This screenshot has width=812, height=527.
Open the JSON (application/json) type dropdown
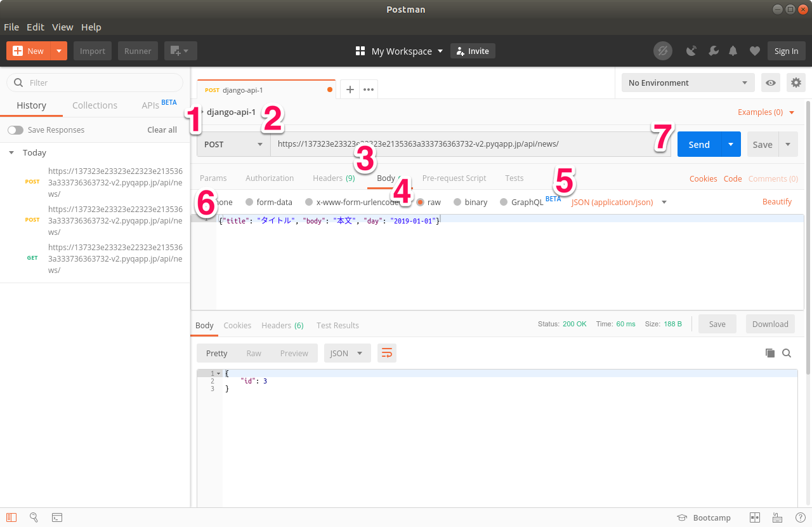619,202
